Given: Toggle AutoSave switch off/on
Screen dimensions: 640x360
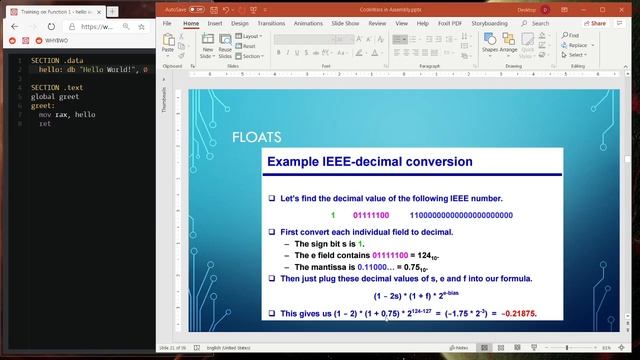Looking at the screenshot, I should pos(197,9).
